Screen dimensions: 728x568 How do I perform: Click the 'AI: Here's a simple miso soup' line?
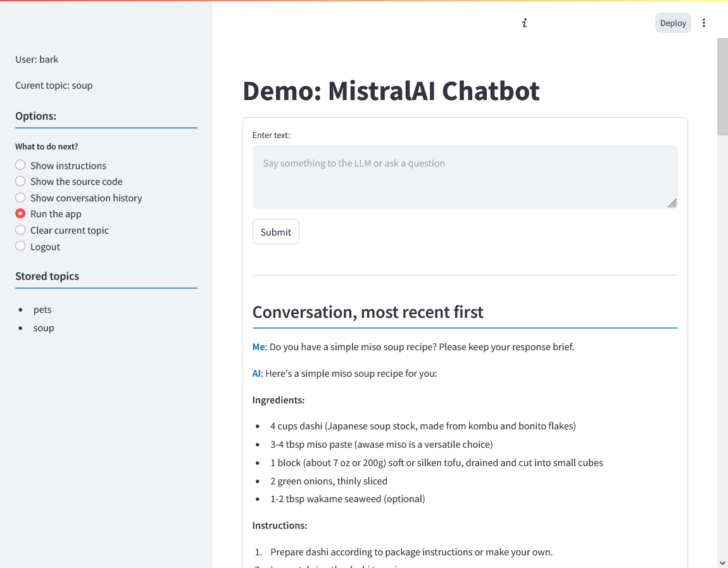[344, 374]
